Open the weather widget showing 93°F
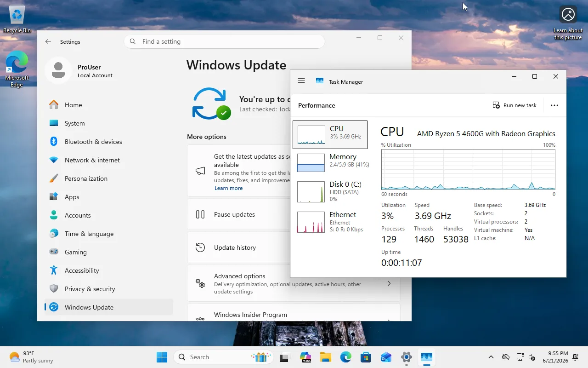This screenshot has height=368, width=588. pos(31,357)
